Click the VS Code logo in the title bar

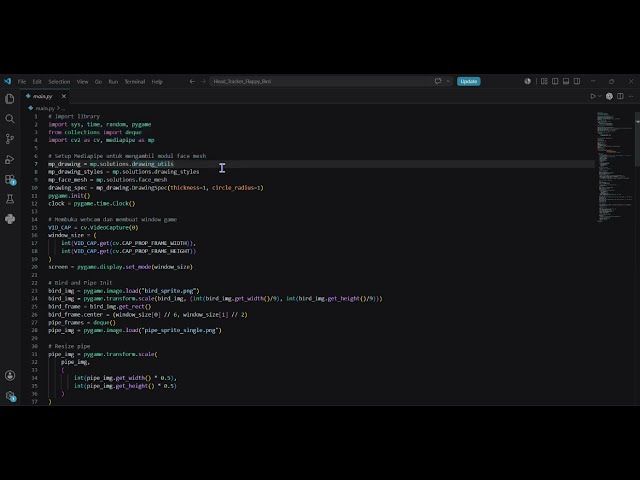point(7,81)
